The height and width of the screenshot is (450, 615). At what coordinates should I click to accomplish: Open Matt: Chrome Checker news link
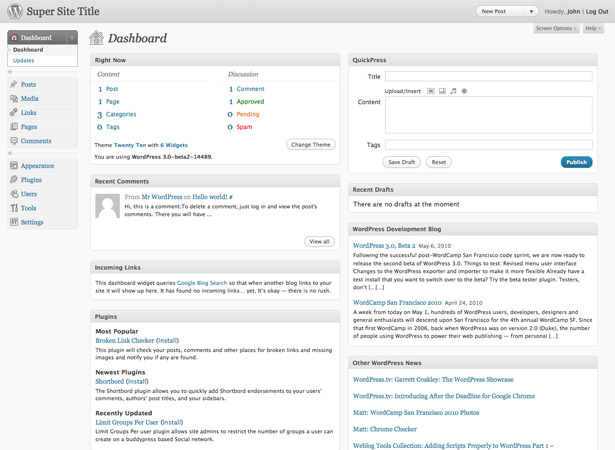point(385,429)
